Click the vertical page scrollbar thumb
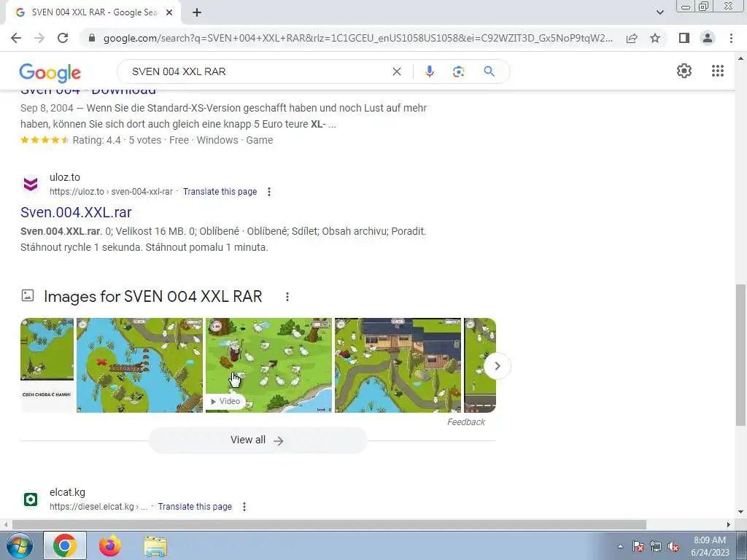Screen dimensions: 747x560 [x=740, y=355]
